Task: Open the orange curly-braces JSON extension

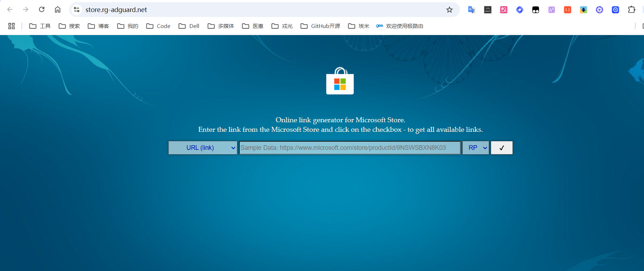Action: (567, 10)
